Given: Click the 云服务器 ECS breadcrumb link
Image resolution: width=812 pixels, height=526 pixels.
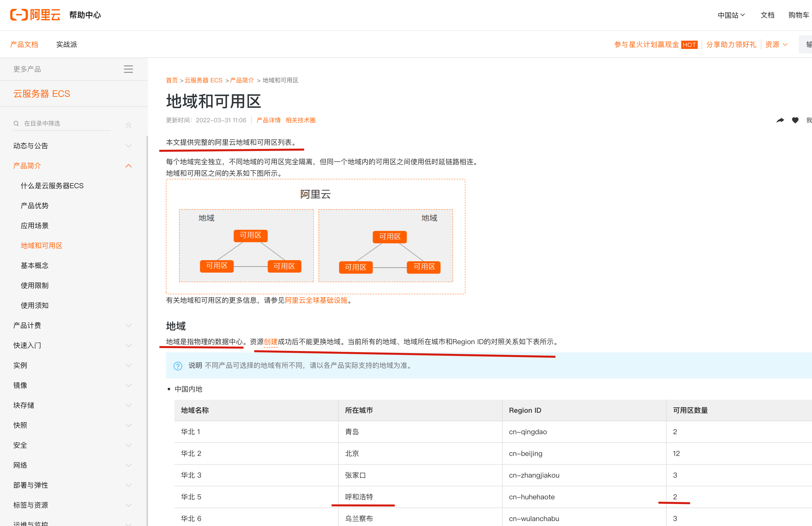Looking at the screenshot, I should (203, 81).
